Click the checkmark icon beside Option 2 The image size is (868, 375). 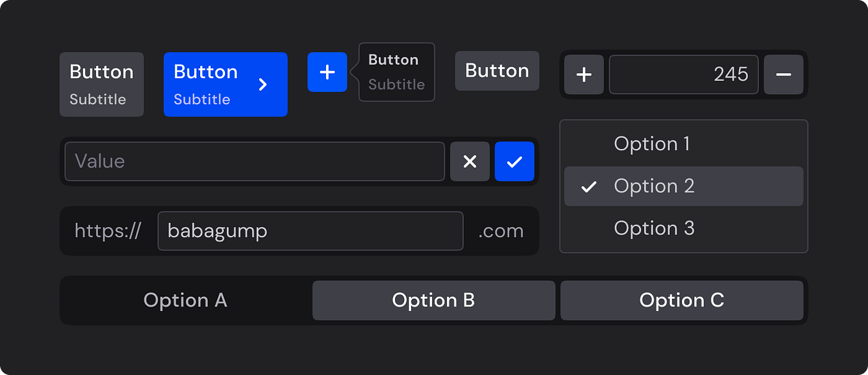[x=589, y=186]
